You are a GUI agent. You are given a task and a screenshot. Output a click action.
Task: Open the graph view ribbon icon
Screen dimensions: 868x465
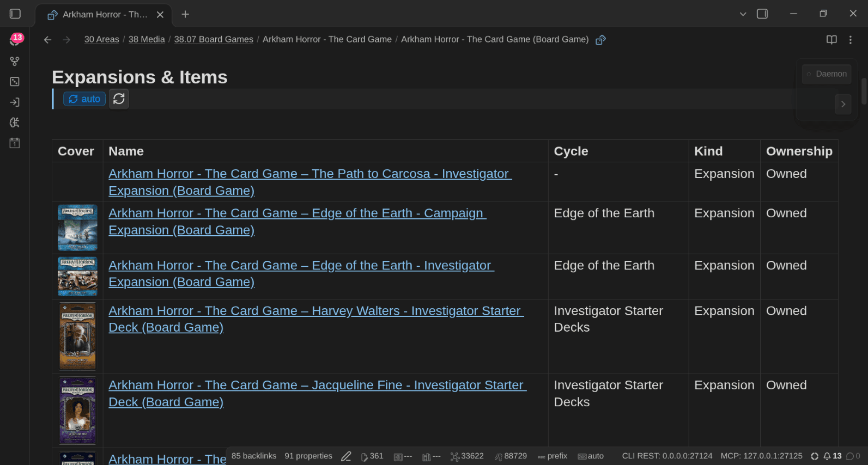click(x=15, y=61)
